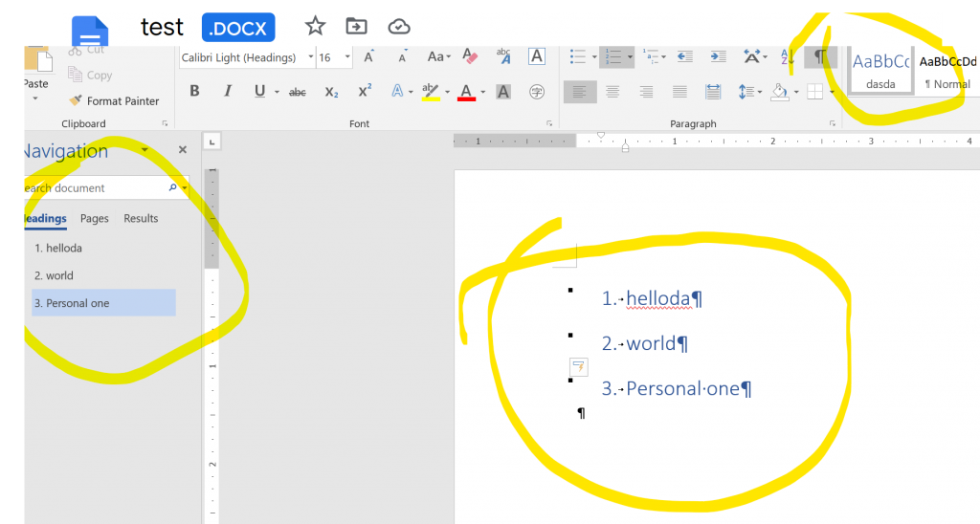
Task: Apply subscript formatting
Action: pos(331,92)
